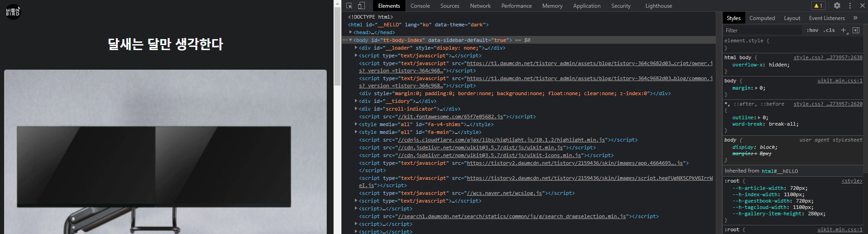Select the Elements tab

[389, 6]
